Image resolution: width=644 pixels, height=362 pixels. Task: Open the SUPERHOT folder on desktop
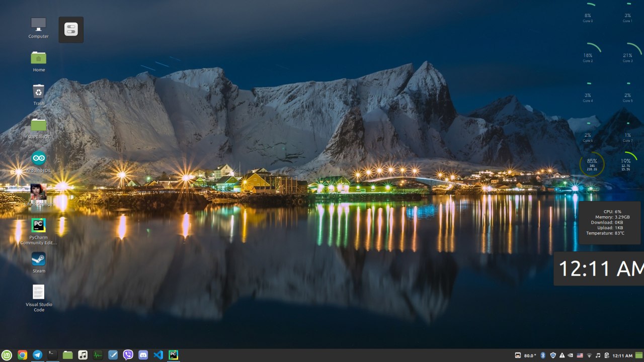tap(39, 128)
